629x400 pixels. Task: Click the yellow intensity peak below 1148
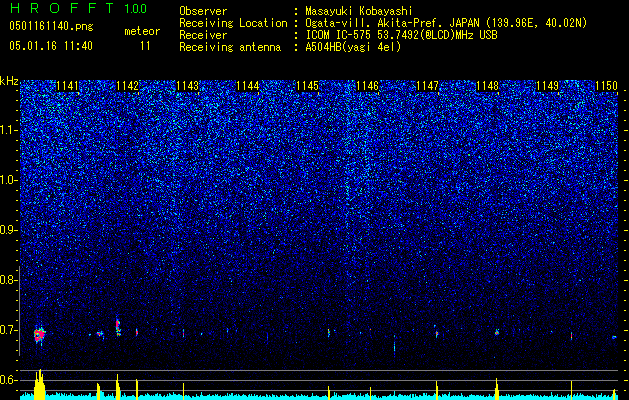coord(497,388)
